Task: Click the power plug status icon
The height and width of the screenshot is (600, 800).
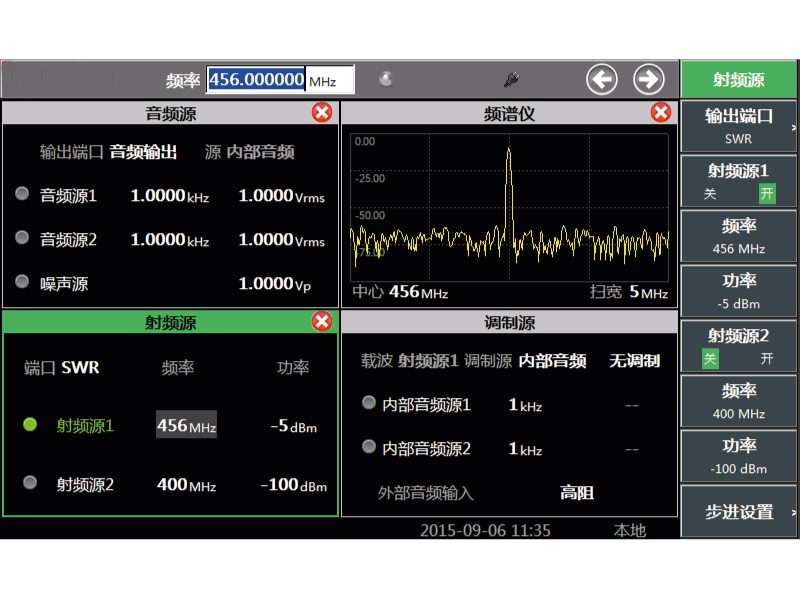Action: (511, 79)
